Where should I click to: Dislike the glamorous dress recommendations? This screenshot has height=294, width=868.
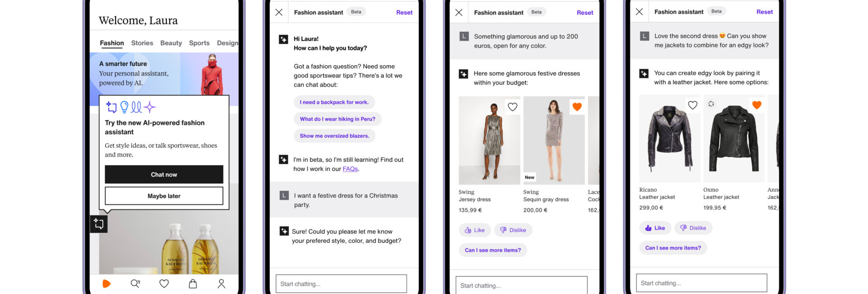pos(513,230)
